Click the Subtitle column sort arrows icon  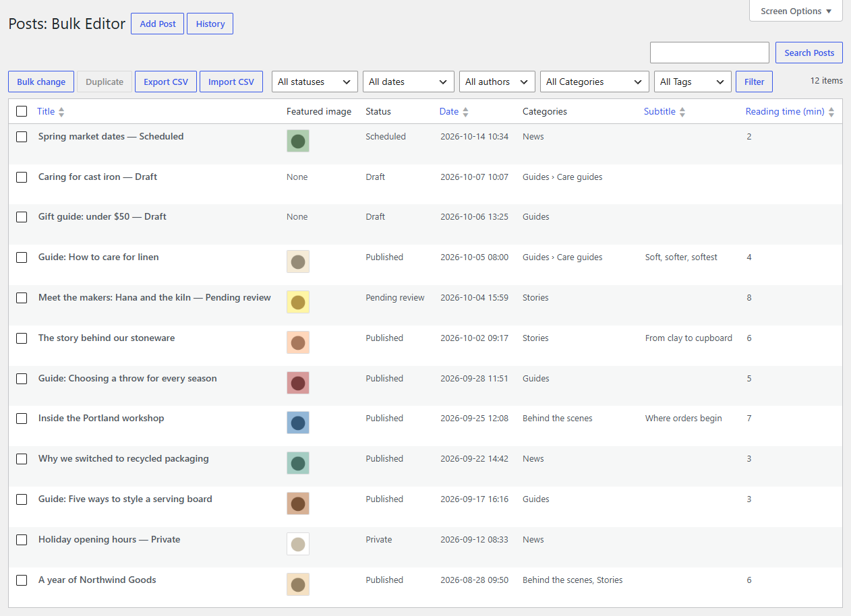(682, 112)
